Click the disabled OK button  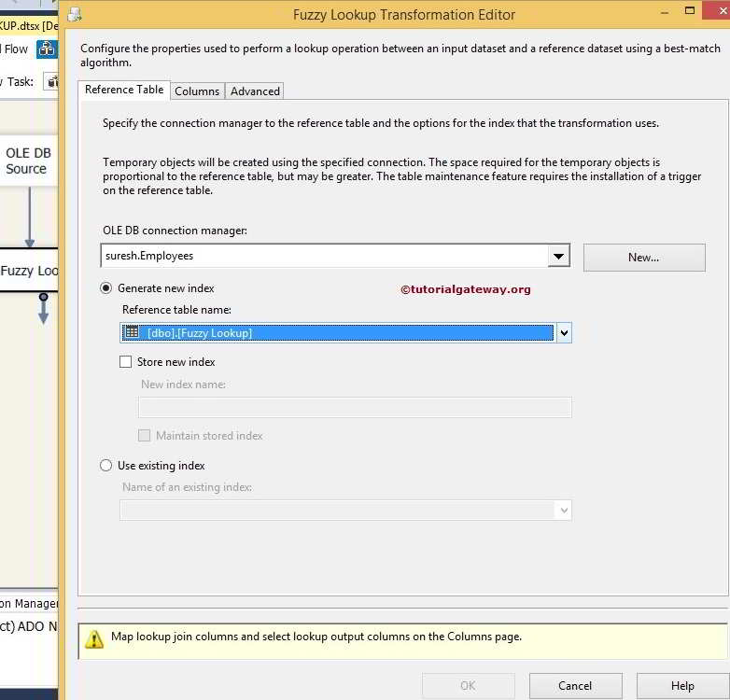[x=469, y=686]
